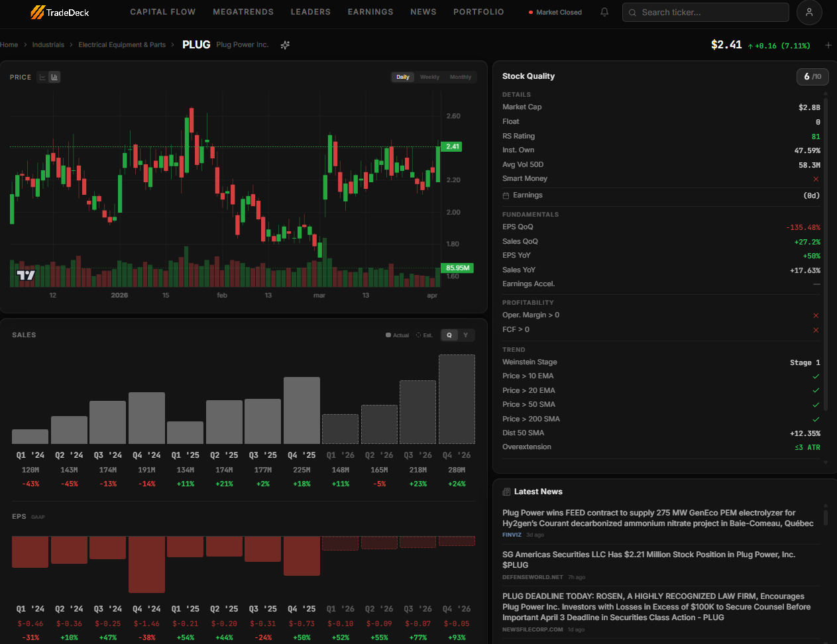Open the Electrical Equipment & Parts breadcrumb
The image size is (837, 644).
122,45
